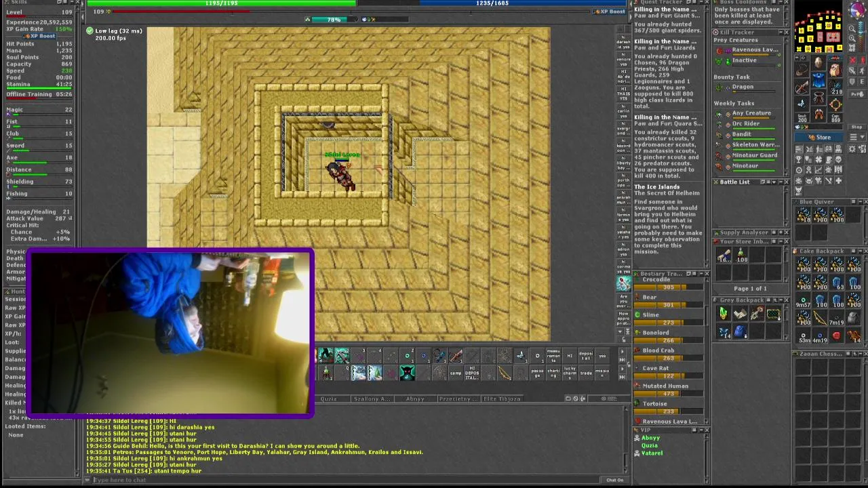
Task: Collapse Your Store Inbox panel
Action: [x=781, y=241]
